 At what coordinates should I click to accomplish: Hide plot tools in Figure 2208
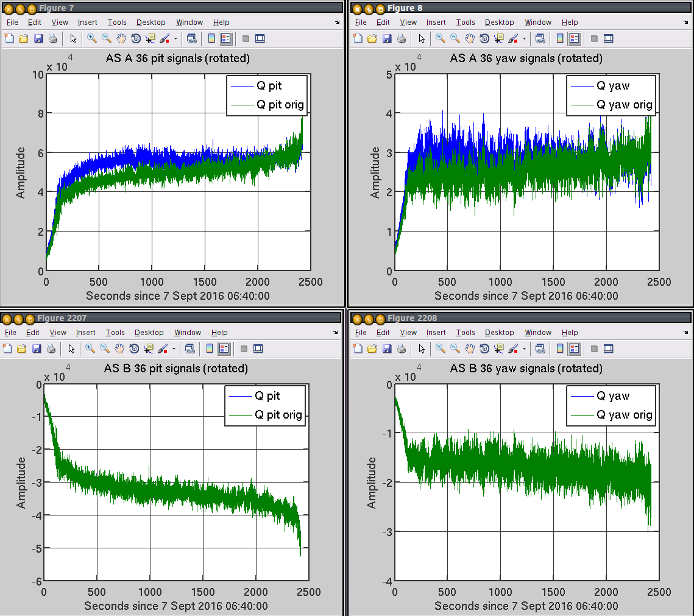click(x=595, y=349)
